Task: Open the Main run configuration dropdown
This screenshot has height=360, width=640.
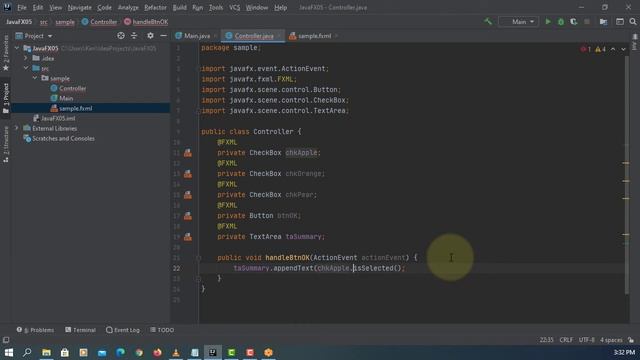Action: (x=518, y=22)
